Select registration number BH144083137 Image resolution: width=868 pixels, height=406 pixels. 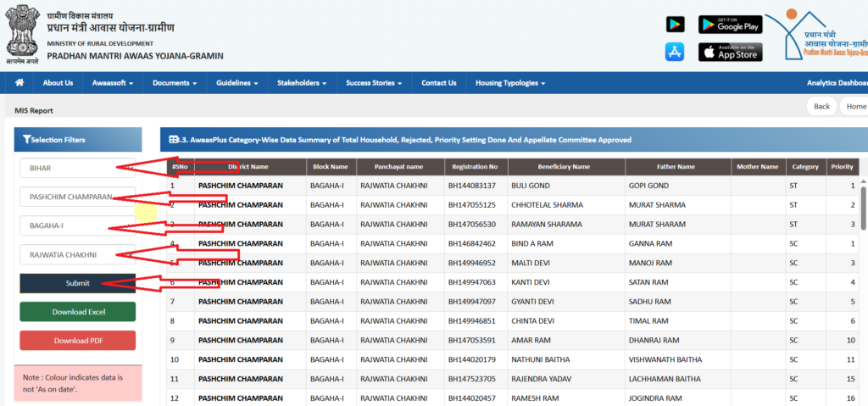click(471, 186)
